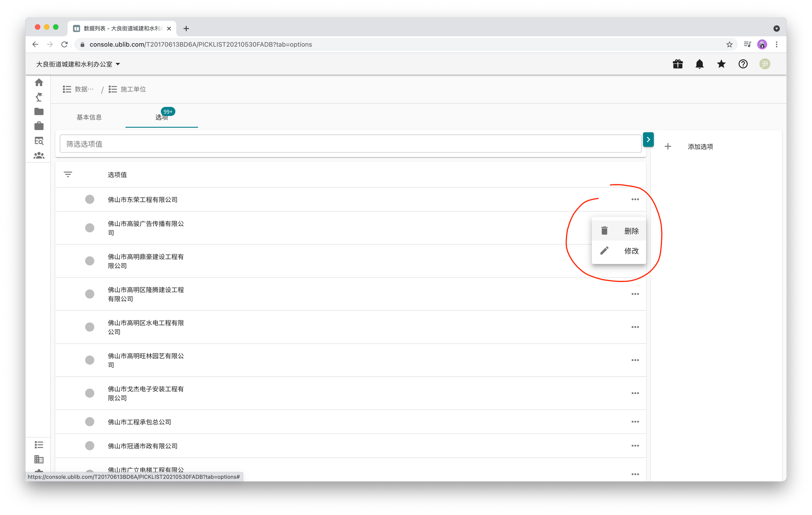Image resolution: width=812 pixels, height=515 pixels.
Task: Click the home icon in sidebar
Action: tap(39, 82)
